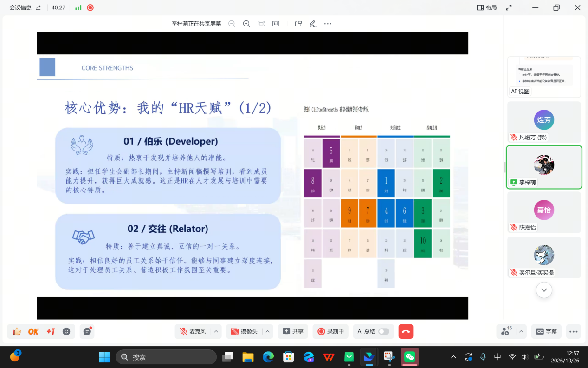This screenshot has height=368, width=588.
Task: Unmute the 麦克风 button
Action: coord(193,331)
